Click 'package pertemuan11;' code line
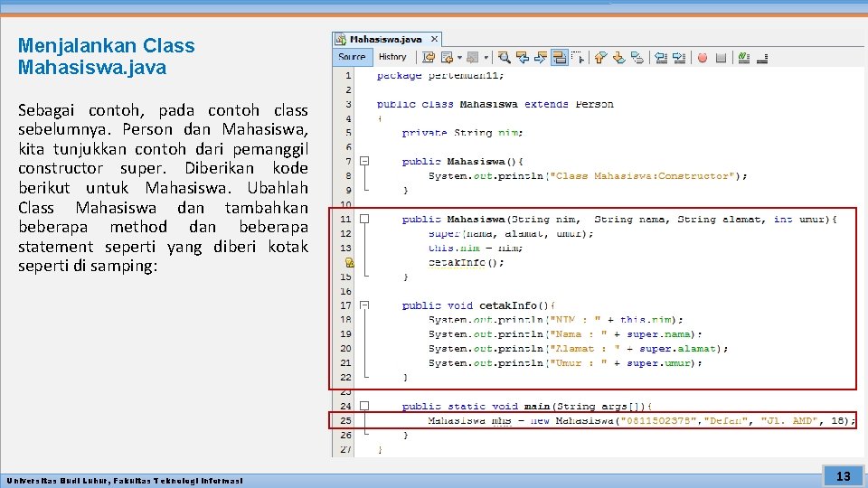 tap(440, 75)
